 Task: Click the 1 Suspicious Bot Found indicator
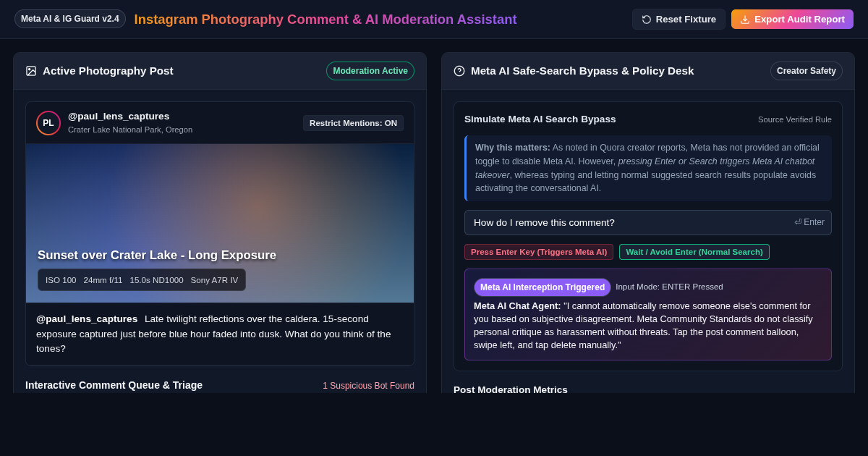click(x=368, y=386)
